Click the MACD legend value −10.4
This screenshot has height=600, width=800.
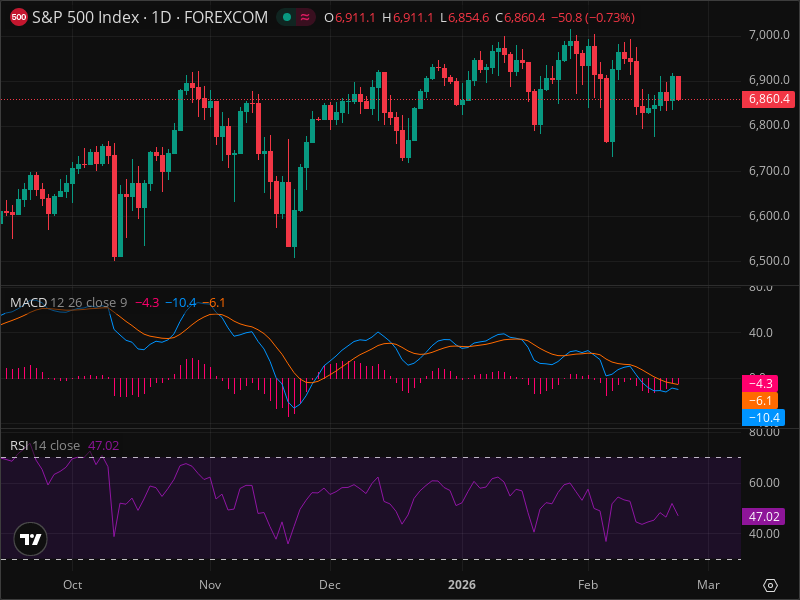[x=181, y=303]
